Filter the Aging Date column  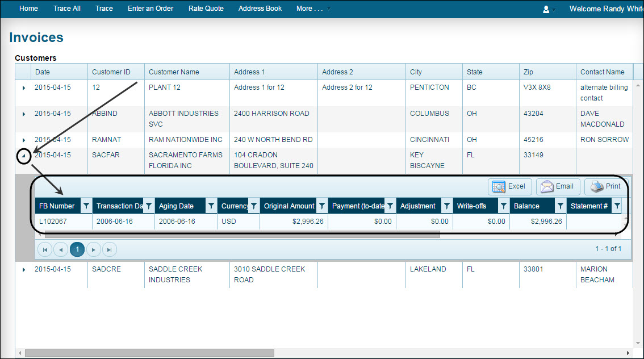pos(211,206)
